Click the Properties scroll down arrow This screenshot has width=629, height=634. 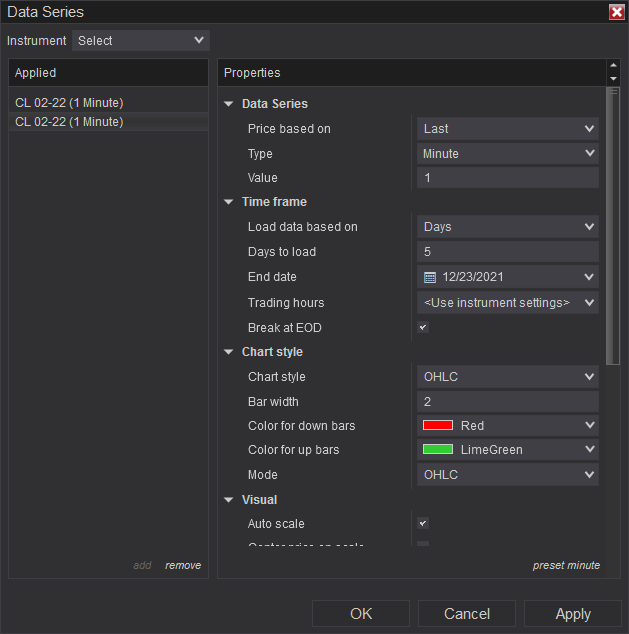point(613,79)
